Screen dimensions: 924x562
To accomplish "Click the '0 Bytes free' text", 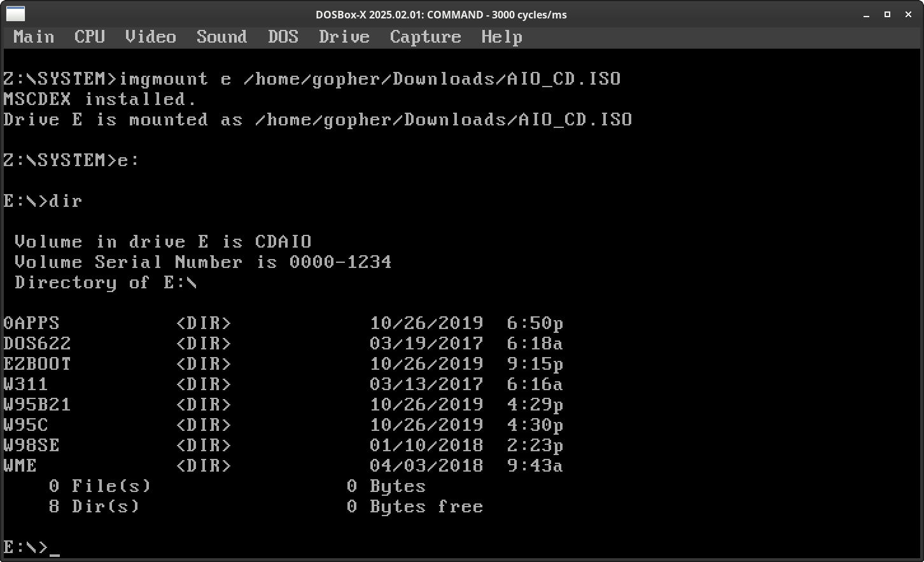I will (415, 507).
